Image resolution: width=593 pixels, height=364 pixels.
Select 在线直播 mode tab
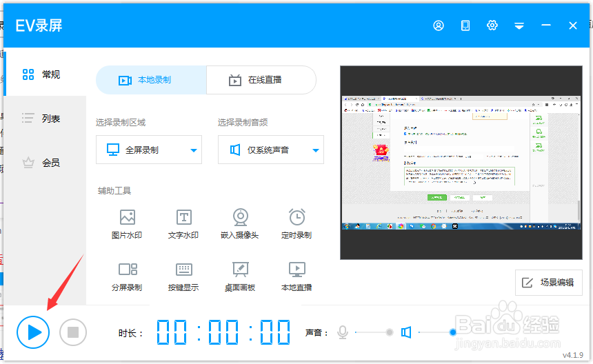coord(261,80)
